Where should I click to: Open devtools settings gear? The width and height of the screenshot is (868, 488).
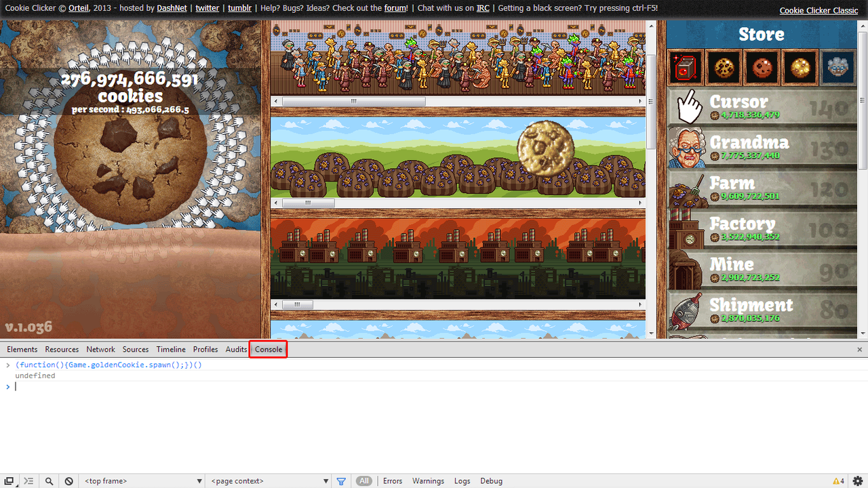click(858, 481)
